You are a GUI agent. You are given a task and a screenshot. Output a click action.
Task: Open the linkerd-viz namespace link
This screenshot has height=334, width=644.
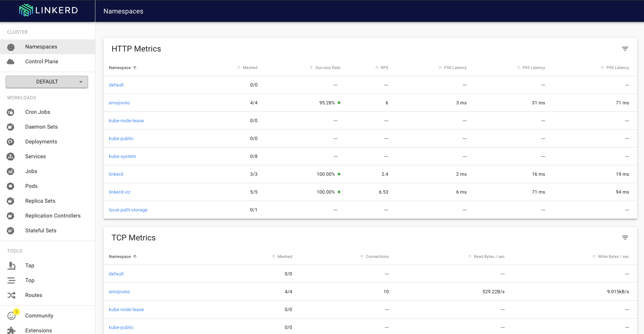click(x=119, y=192)
